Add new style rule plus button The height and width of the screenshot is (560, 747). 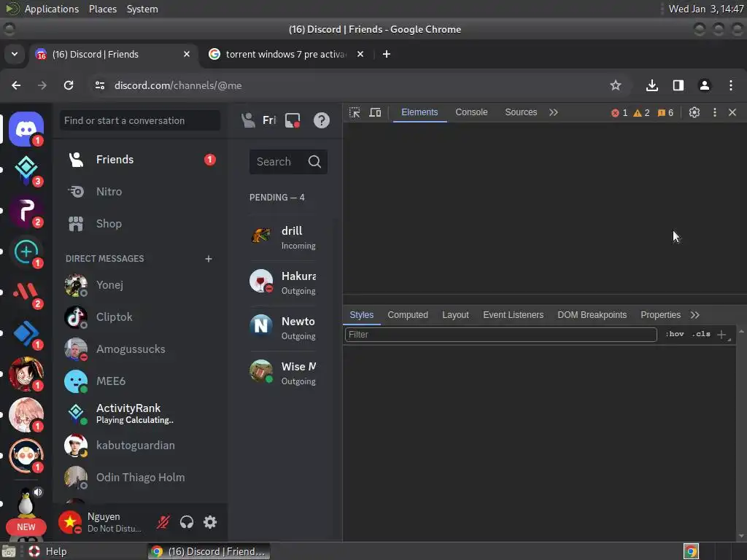(x=721, y=335)
